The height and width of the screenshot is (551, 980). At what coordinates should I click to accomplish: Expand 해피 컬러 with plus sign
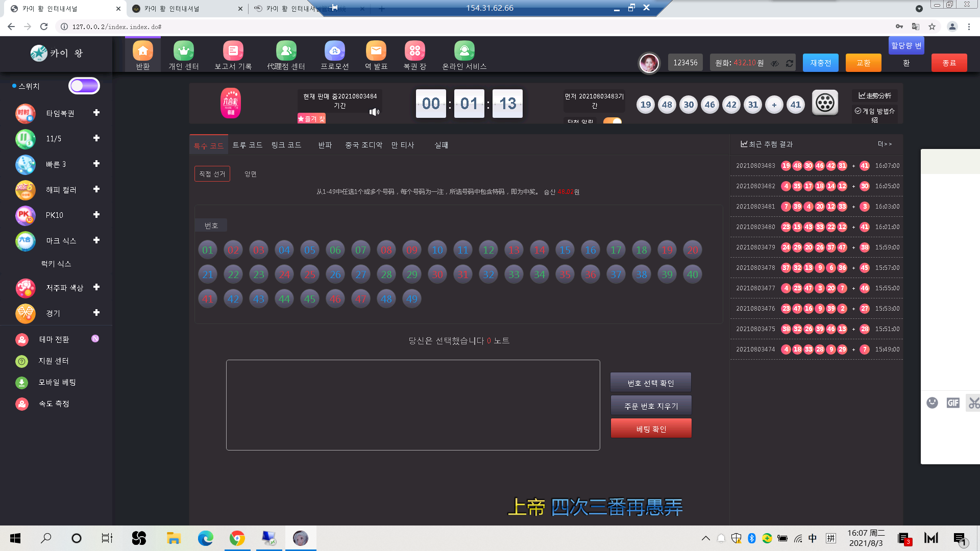[x=96, y=189]
